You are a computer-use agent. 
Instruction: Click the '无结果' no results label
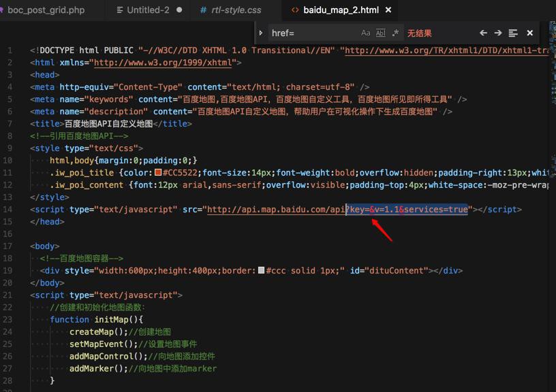pos(419,33)
